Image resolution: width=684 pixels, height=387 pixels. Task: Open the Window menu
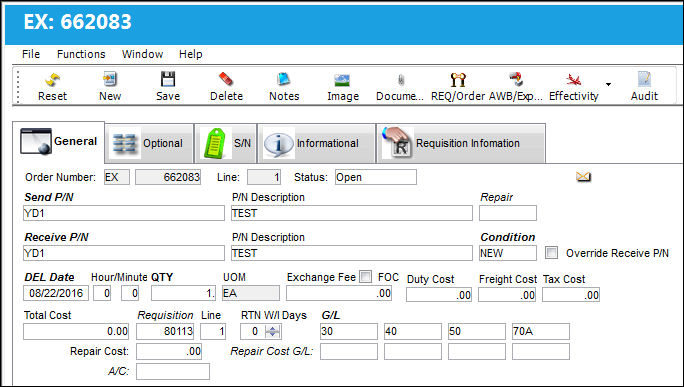(x=142, y=54)
